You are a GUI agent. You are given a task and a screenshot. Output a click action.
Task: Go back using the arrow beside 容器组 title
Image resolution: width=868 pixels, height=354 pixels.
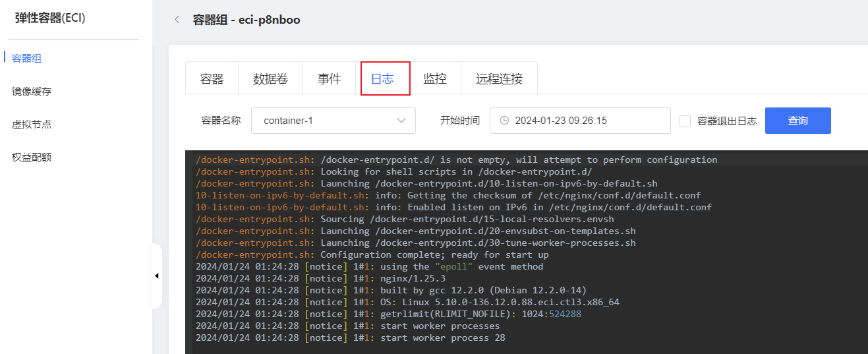pyautogui.click(x=177, y=20)
